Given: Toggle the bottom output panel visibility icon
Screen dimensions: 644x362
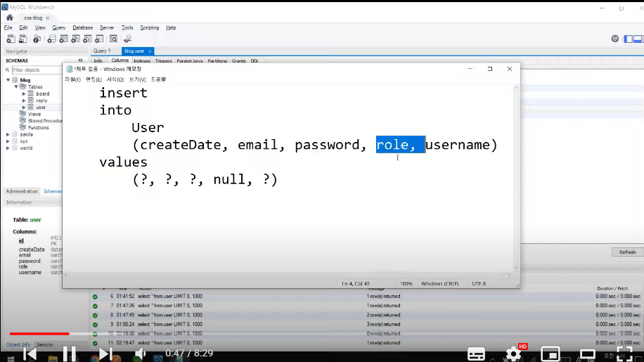Looking at the screenshot, I should pos(638,39).
